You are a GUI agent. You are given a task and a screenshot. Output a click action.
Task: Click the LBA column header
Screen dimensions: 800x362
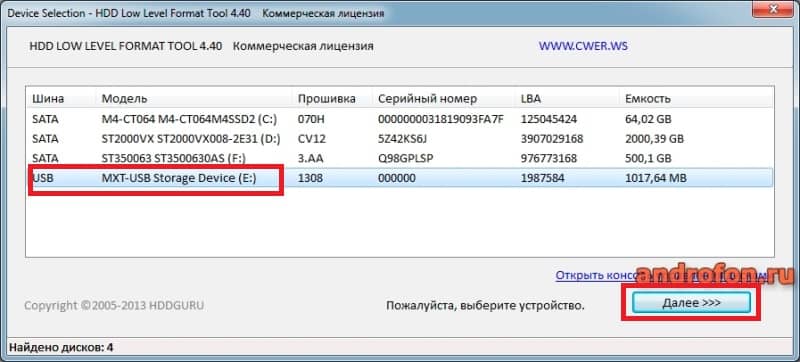coord(567,98)
